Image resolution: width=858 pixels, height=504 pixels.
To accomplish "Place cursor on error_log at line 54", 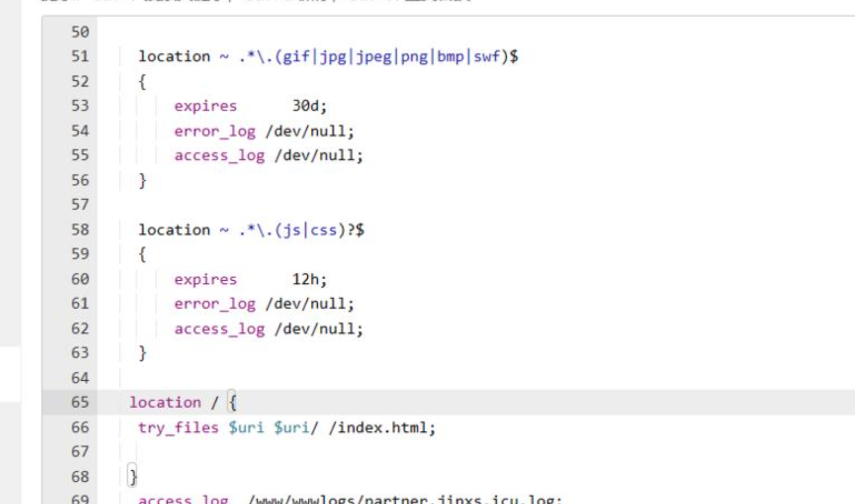I will click(215, 131).
